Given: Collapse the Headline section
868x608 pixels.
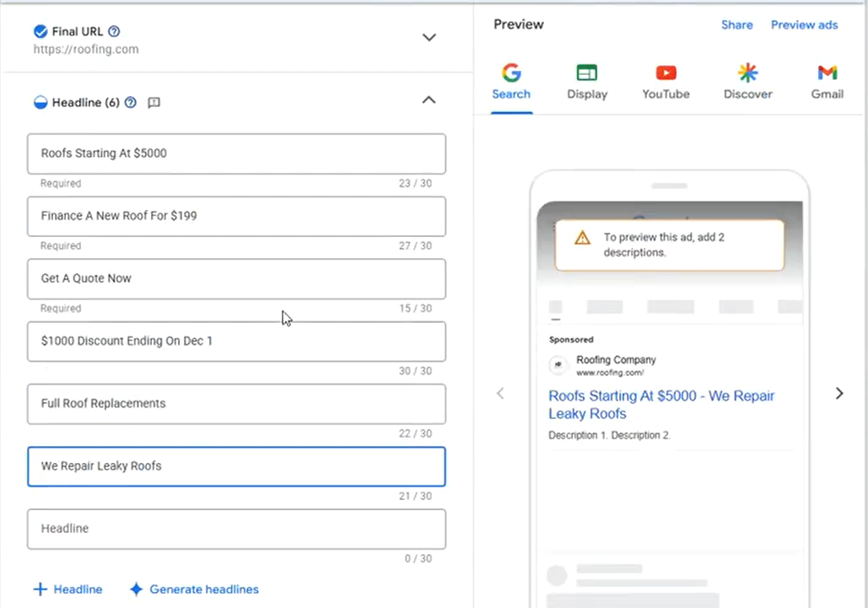Looking at the screenshot, I should click(429, 100).
